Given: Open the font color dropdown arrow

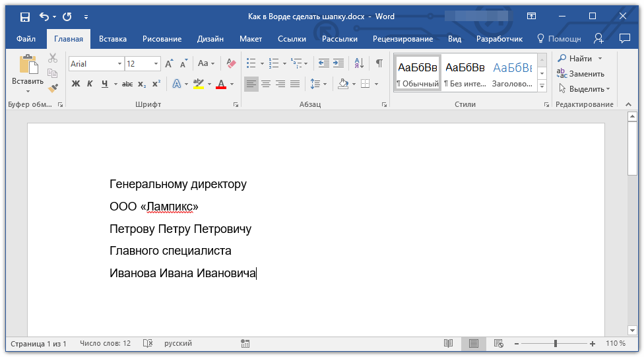Looking at the screenshot, I should [232, 84].
